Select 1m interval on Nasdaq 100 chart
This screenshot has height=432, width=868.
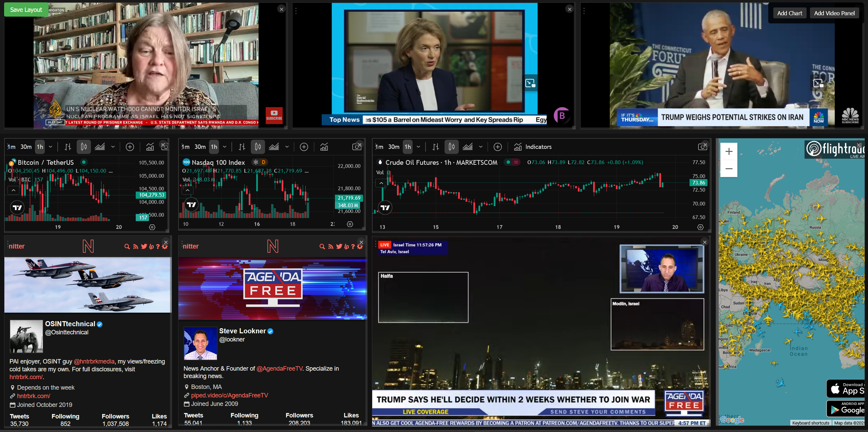point(185,147)
